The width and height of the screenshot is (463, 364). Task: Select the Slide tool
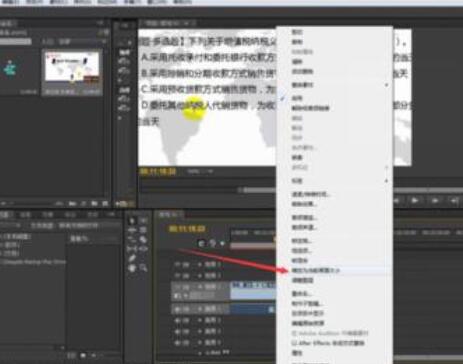144,249
